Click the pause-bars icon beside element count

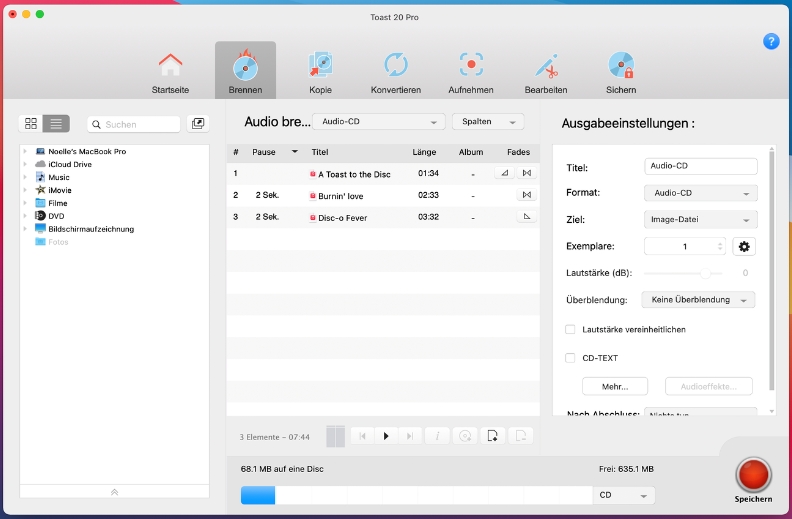pyautogui.click(x=335, y=436)
